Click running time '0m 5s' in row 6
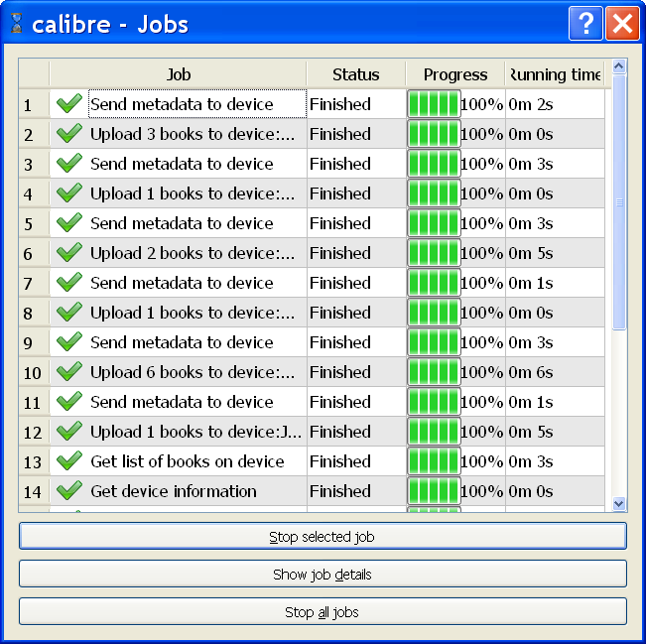646x644 pixels. click(531, 253)
